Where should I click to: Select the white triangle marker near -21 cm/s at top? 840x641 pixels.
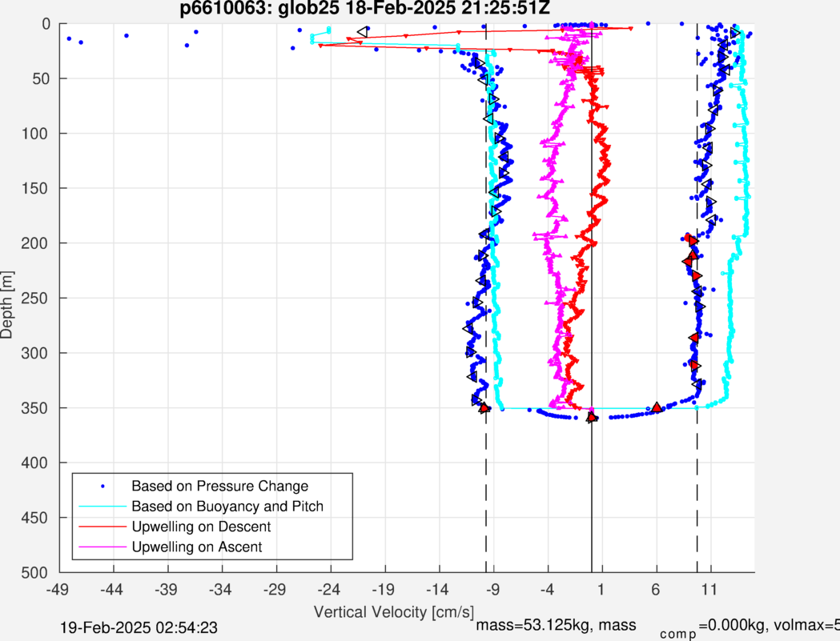point(362,31)
